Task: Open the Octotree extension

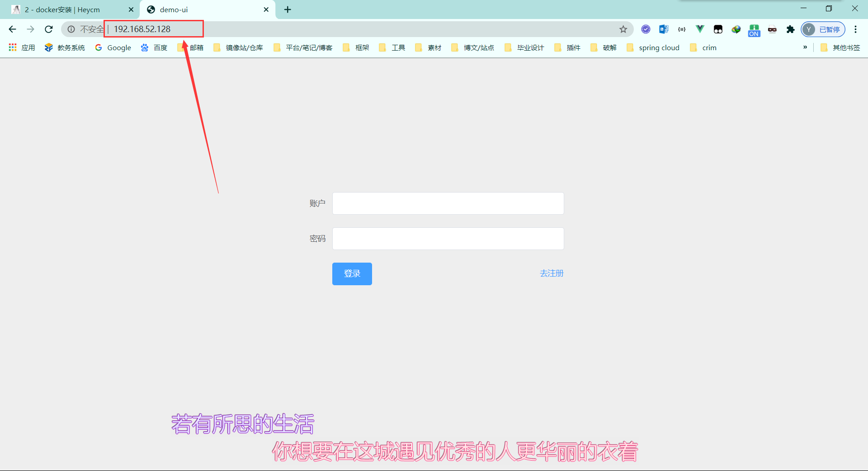Action: (x=718, y=29)
